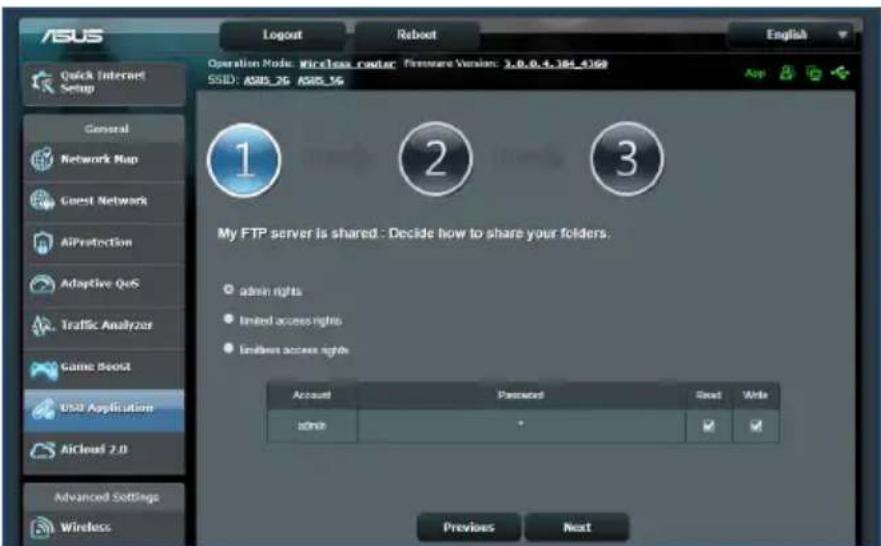Click the Account column header

point(312,395)
